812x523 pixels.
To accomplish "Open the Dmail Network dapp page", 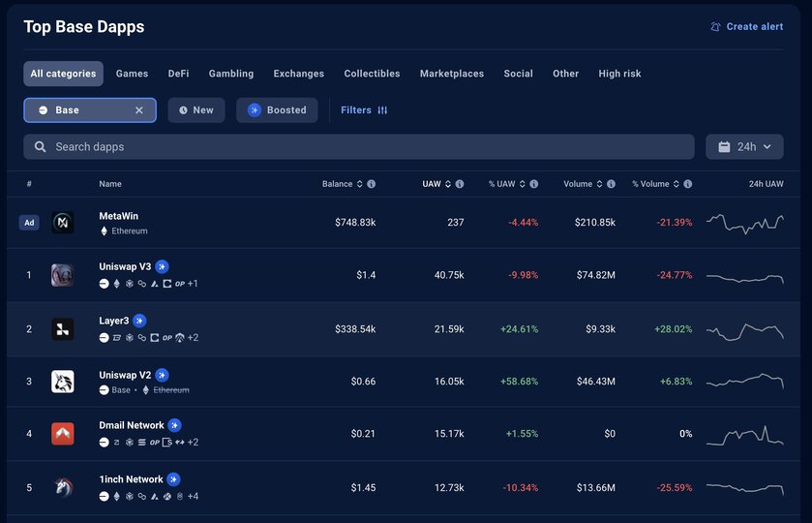I will click(131, 425).
